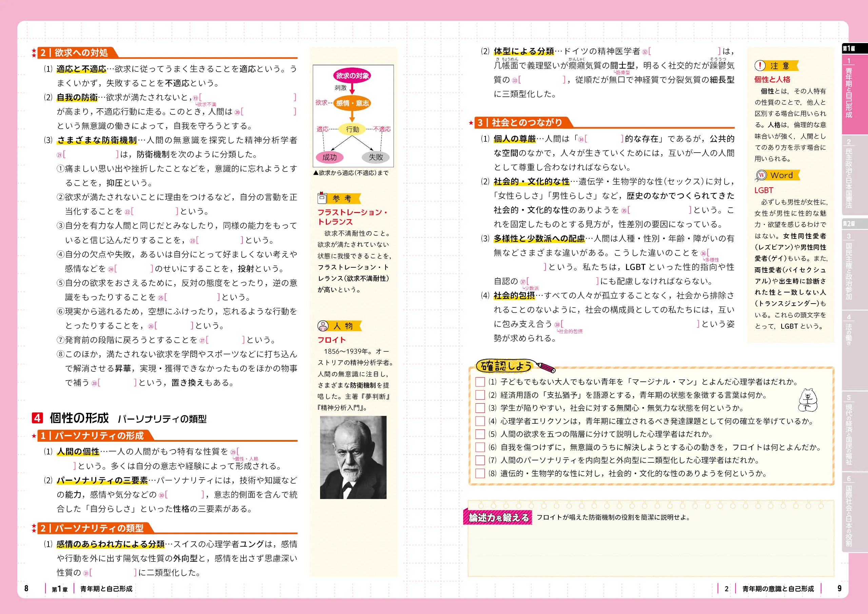Click the highlighted term 社会的包摂
Screen dimensions: 868x614
point(514,295)
